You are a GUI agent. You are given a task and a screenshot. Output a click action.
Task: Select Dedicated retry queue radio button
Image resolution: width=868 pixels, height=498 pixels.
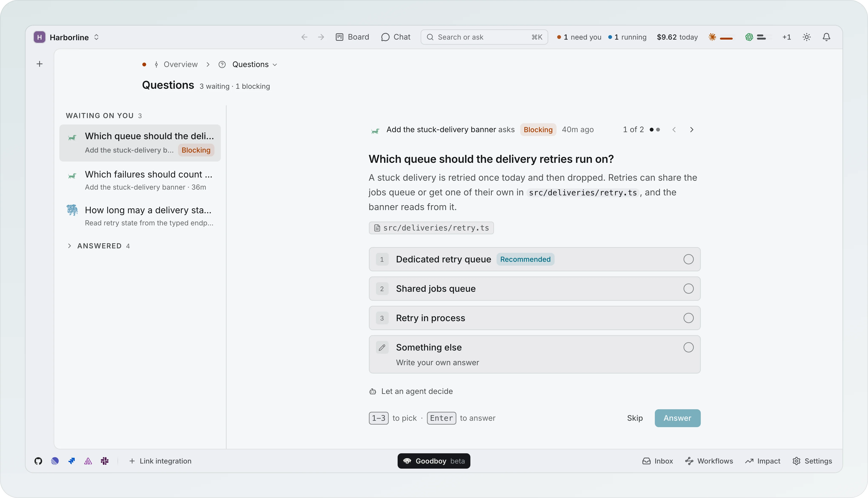[x=688, y=259]
